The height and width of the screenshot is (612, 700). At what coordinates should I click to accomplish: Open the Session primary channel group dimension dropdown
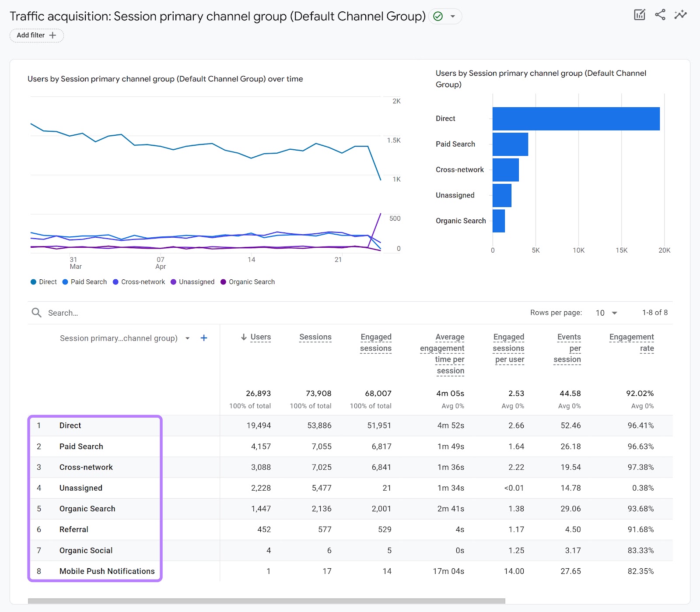point(188,338)
